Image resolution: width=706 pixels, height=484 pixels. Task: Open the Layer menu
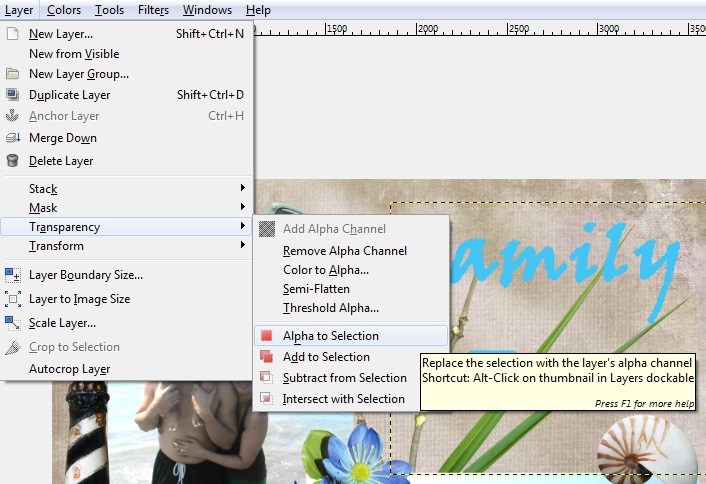[19, 10]
